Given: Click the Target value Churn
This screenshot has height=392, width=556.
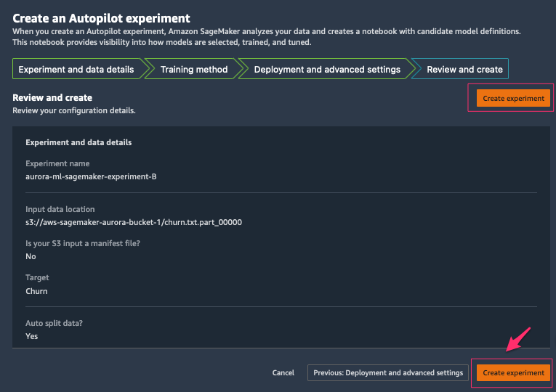Looking at the screenshot, I should coord(36,291).
